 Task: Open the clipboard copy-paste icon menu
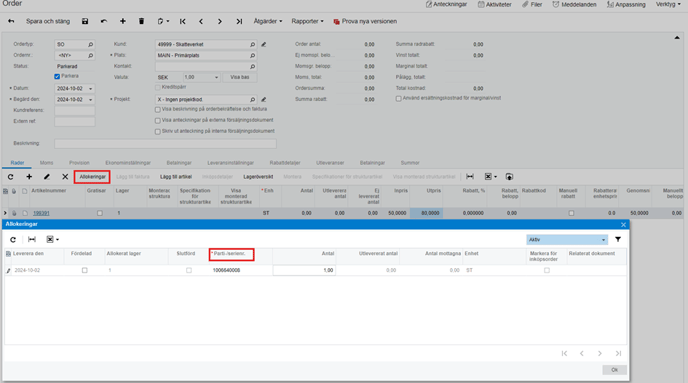163,21
